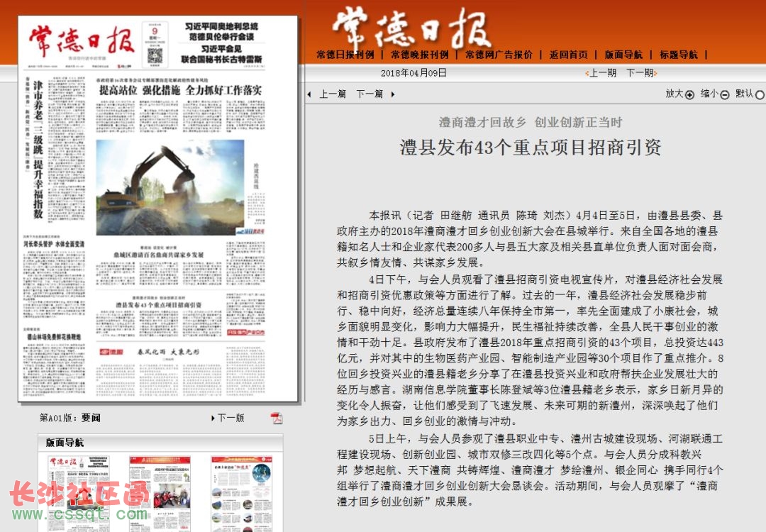
Task: Click the circle icon beside 默认
Action: [760, 95]
